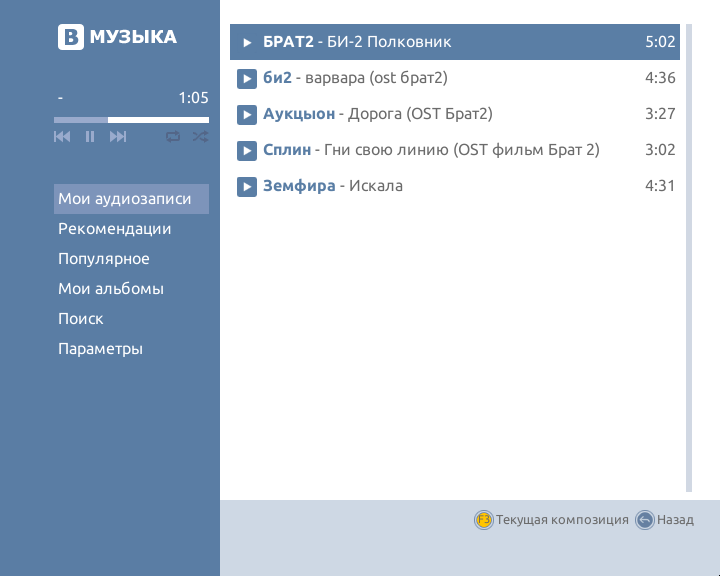
Task: Open Параметры settings
Action: [x=100, y=349]
